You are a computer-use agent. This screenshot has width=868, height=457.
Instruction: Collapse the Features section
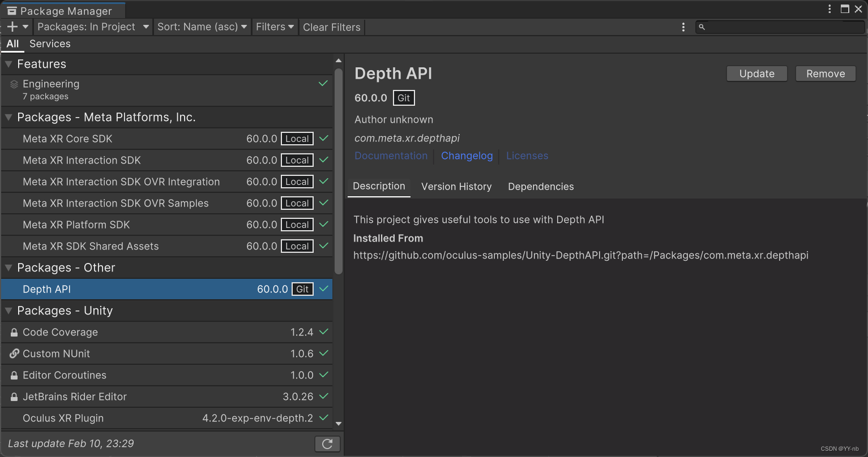coord(8,64)
